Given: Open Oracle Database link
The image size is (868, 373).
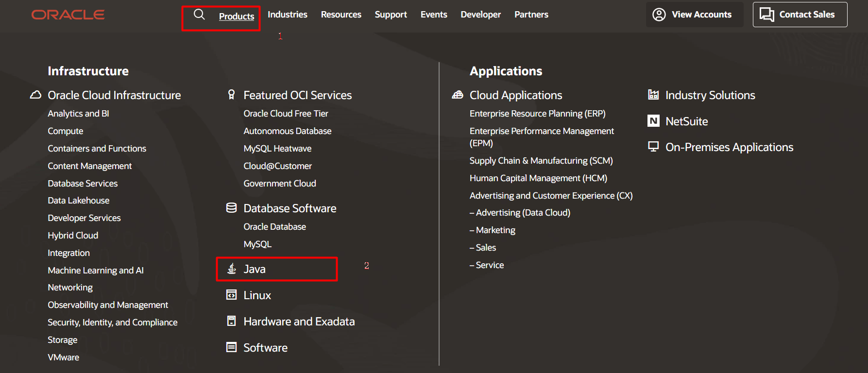Looking at the screenshot, I should pyautogui.click(x=275, y=227).
